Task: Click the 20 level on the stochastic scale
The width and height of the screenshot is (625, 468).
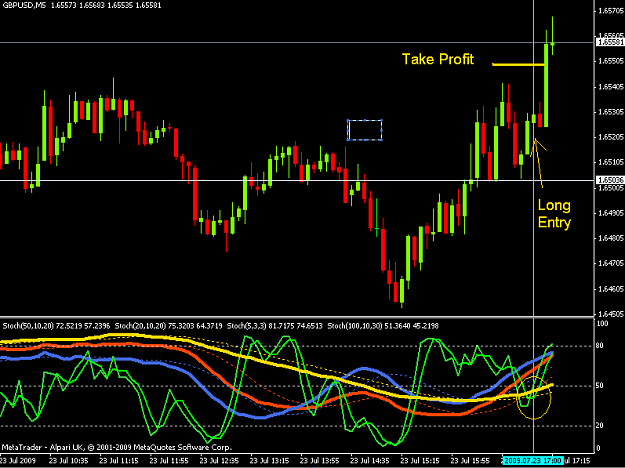Action: coord(599,426)
